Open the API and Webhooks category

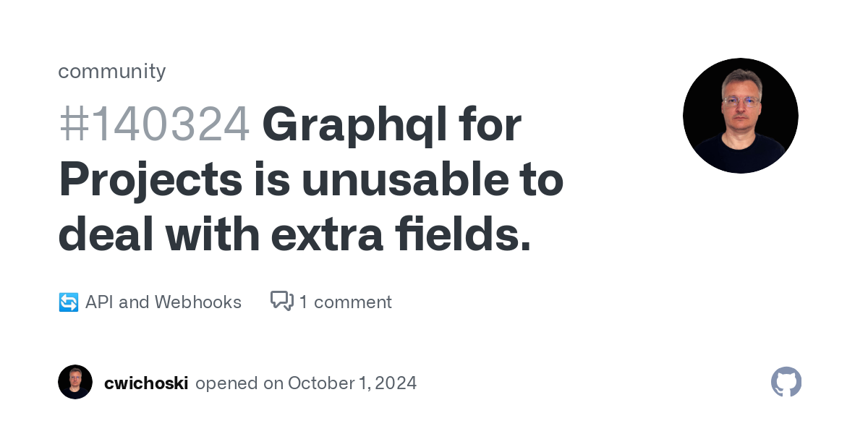tap(163, 302)
